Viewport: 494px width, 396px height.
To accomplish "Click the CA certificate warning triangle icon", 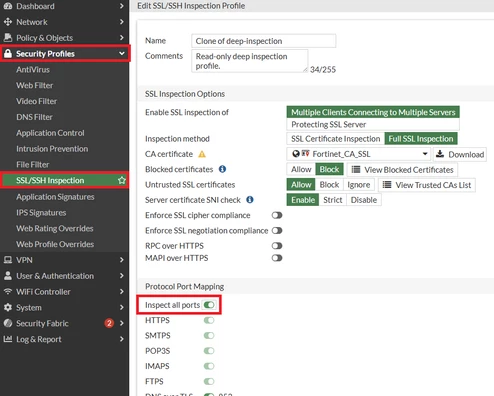I will coord(202,154).
